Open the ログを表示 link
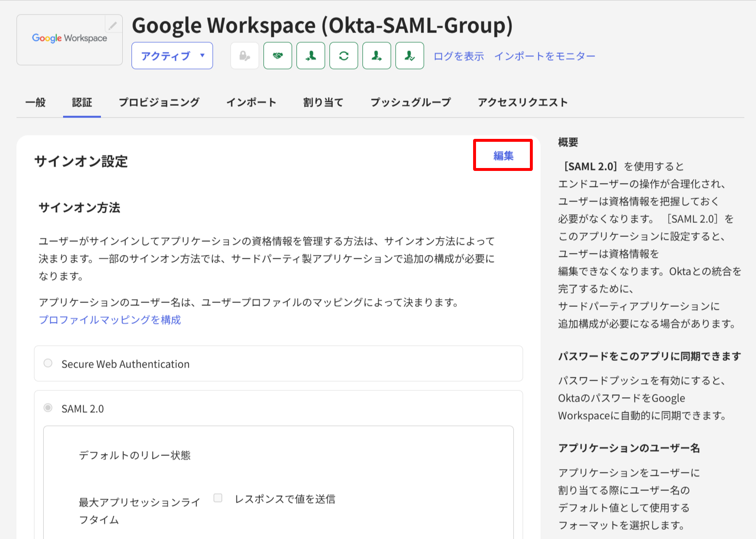This screenshot has width=756, height=539. coord(459,56)
